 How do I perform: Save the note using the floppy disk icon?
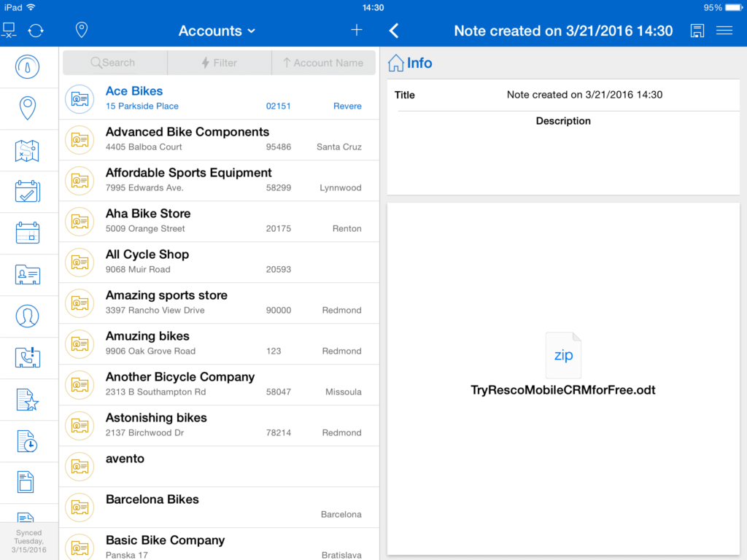pos(697,30)
